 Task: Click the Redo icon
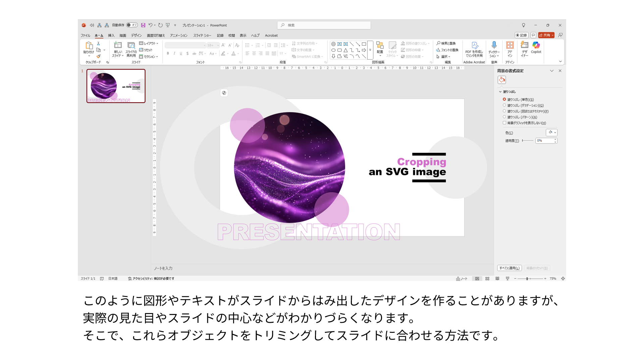[160, 25]
